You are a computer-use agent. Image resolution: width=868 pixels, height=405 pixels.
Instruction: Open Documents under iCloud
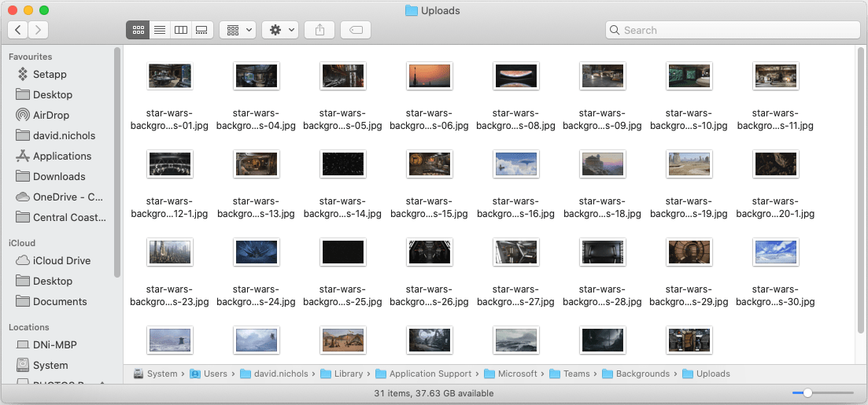[x=61, y=301]
